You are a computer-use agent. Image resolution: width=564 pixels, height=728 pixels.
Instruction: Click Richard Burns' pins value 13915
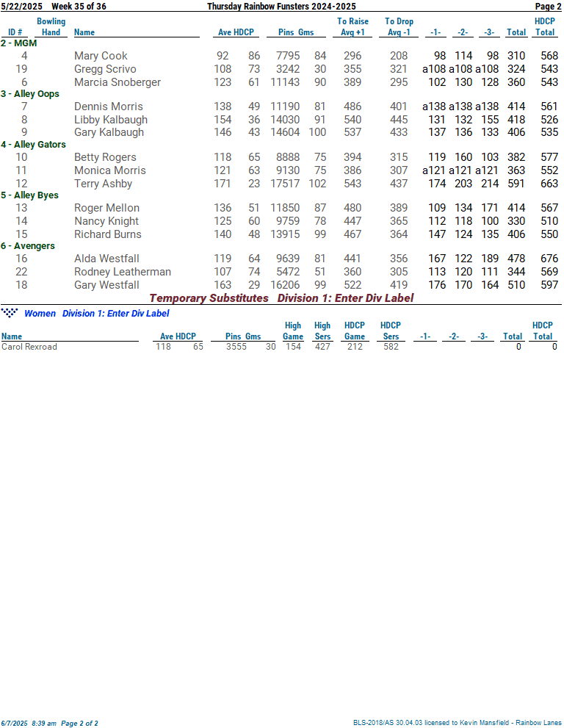click(285, 234)
